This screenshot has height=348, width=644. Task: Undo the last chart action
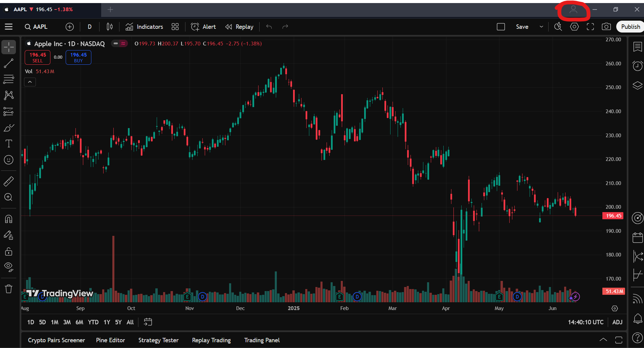click(x=269, y=27)
